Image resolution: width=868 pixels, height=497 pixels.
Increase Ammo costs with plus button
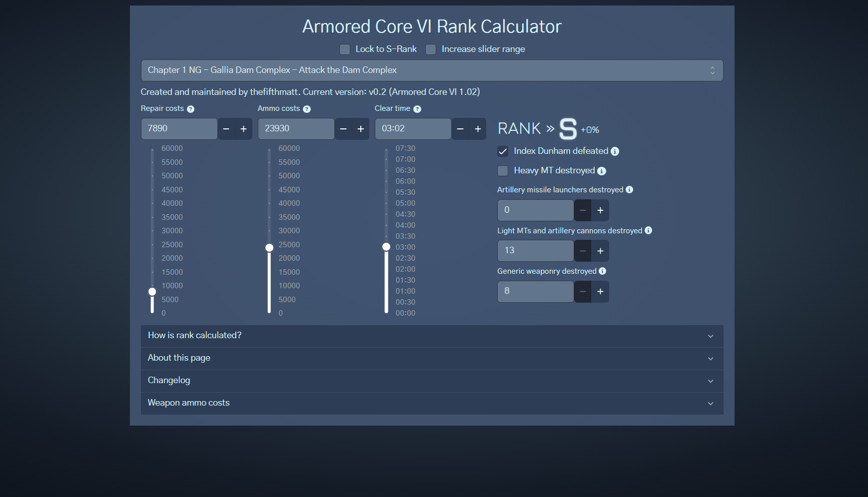point(361,129)
